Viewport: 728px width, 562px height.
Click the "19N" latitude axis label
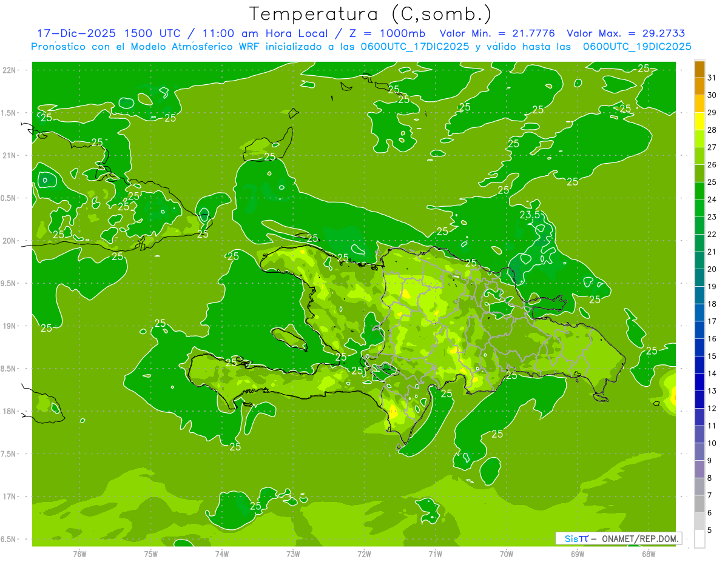pos(10,326)
